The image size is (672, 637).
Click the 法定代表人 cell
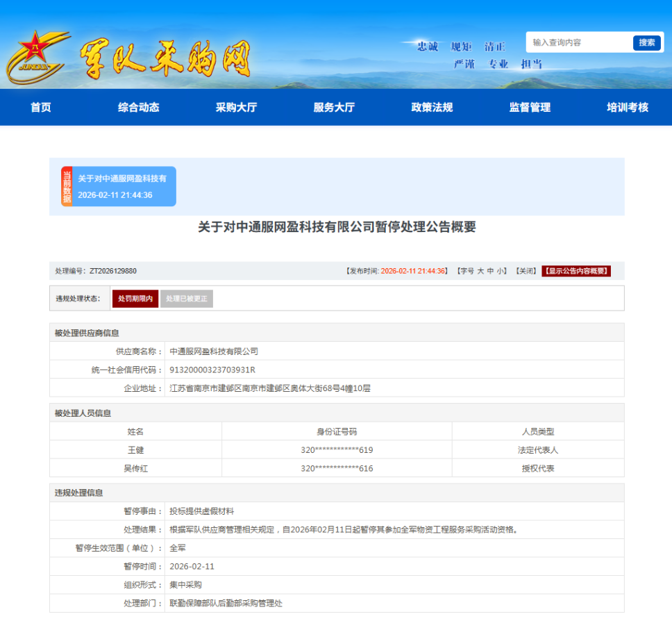pos(538,450)
